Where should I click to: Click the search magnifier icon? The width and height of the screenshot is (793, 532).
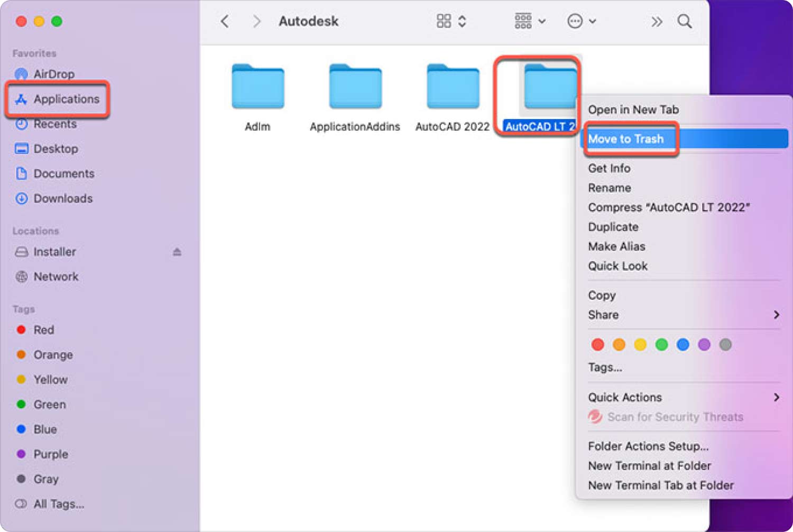coord(685,21)
